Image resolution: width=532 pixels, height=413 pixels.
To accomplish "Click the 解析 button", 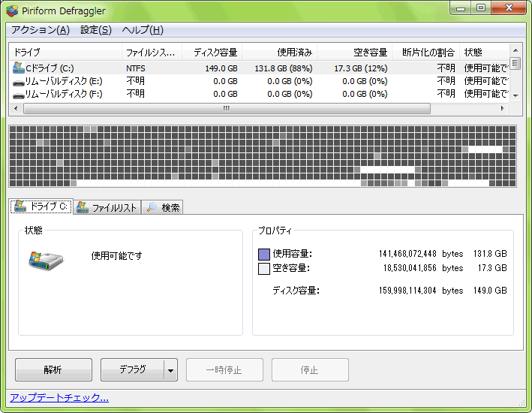I will pos(53,369).
